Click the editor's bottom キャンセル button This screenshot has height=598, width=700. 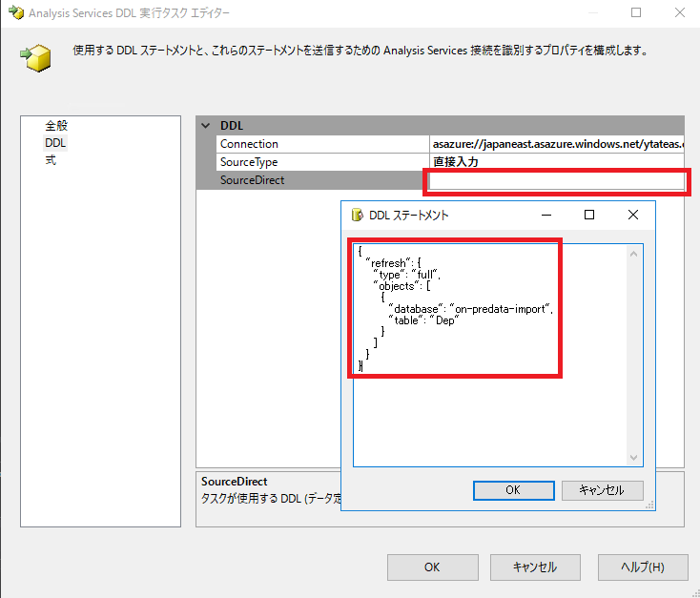coord(534,567)
